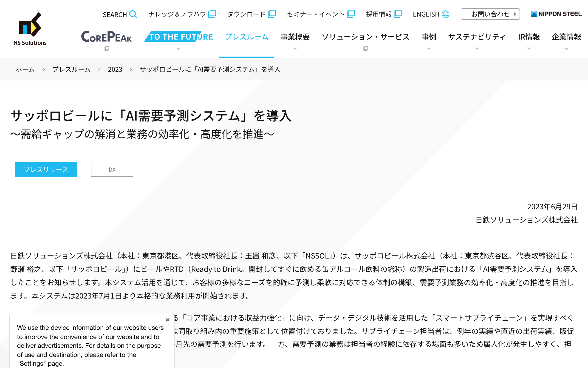Click the article date 2023年6月29日
The height and width of the screenshot is (368, 588).
tap(552, 207)
